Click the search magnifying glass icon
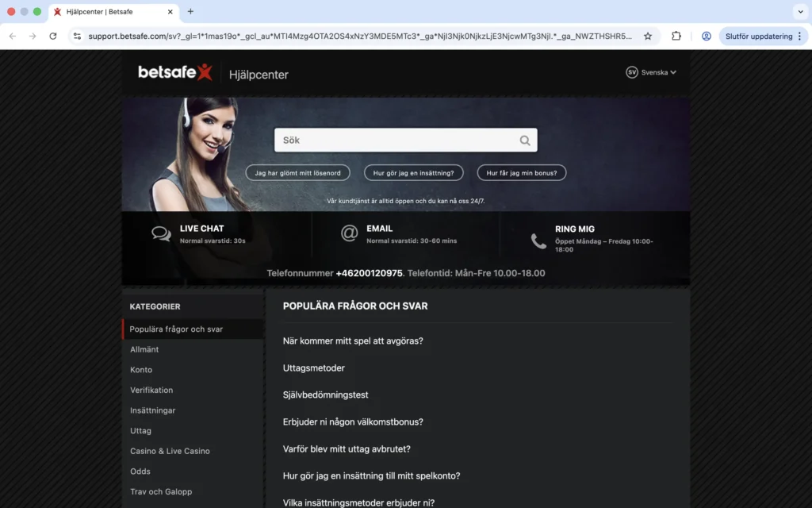This screenshot has width=812, height=508. [524, 140]
